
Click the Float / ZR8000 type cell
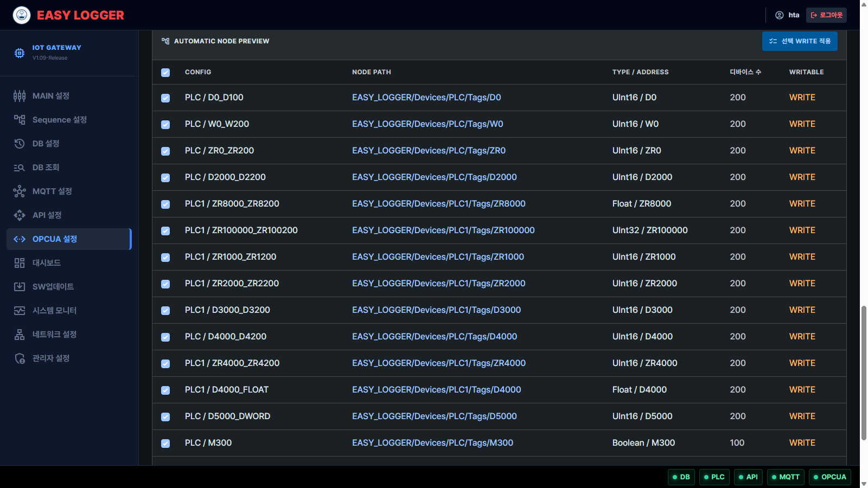tap(642, 204)
